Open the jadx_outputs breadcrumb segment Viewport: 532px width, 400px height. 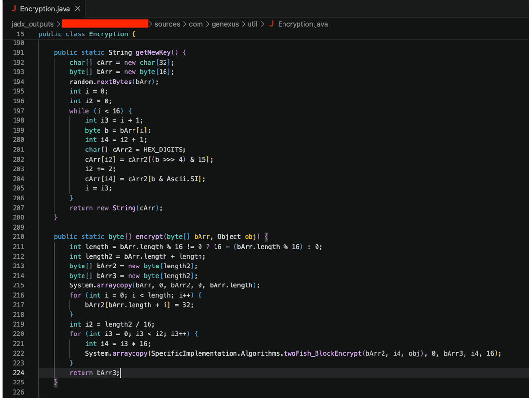point(33,24)
